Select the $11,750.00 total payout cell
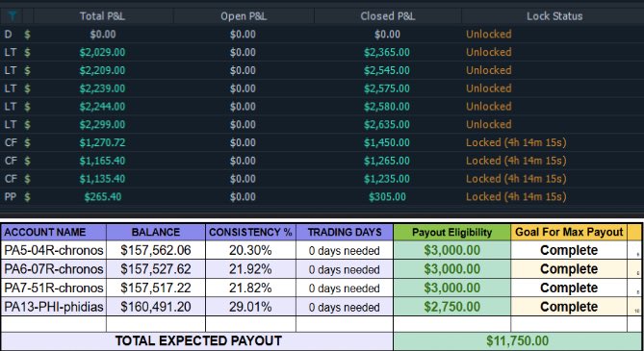This screenshot has width=644, height=351. (x=517, y=340)
